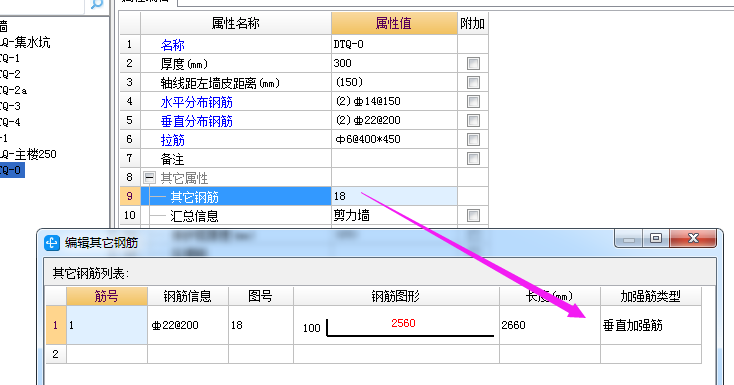Click the 筋号 column header
This screenshot has width=734, height=385.
click(x=107, y=296)
